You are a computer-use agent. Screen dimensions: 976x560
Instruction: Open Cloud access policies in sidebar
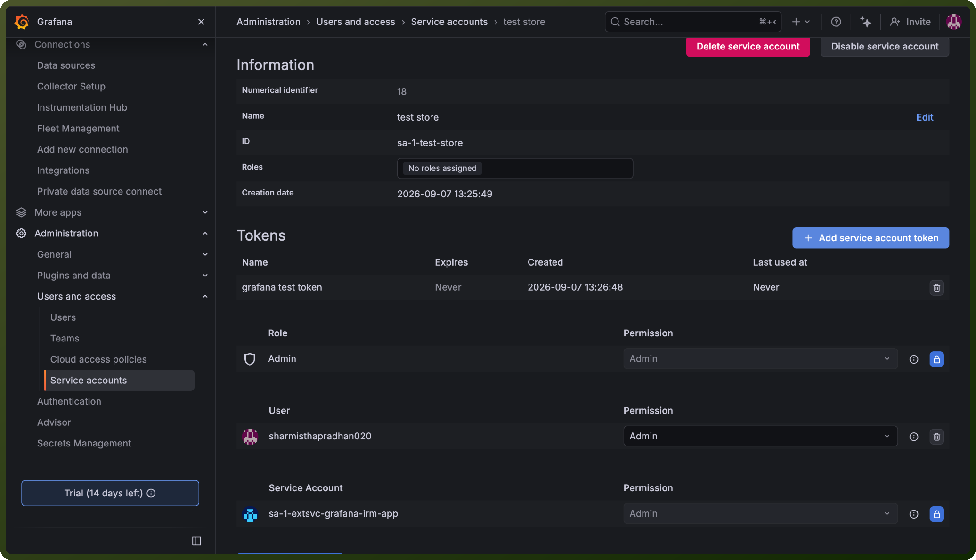tap(98, 359)
